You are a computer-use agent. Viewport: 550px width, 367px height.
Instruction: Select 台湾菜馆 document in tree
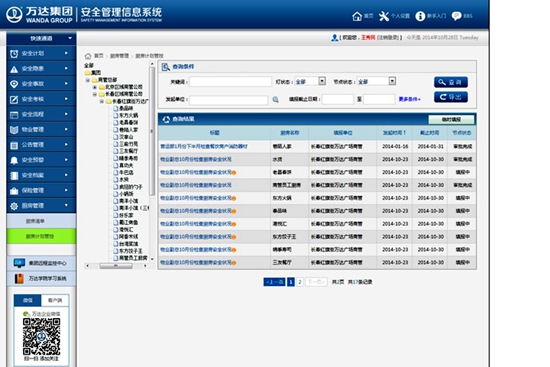tap(126, 244)
